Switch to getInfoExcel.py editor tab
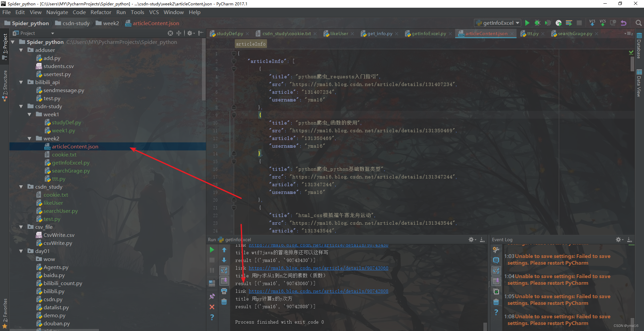The width and height of the screenshot is (644, 331). (428, 34)
